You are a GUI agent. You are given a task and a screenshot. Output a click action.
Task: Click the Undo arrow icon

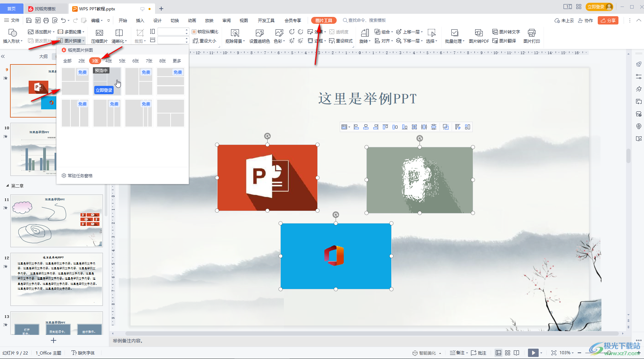coord(63,20)
